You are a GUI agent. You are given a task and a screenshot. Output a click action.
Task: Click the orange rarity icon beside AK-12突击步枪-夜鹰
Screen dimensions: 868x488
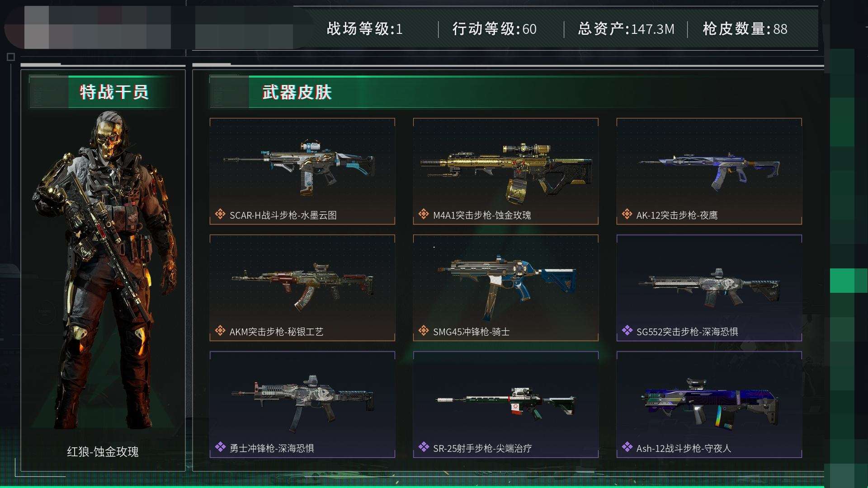[x=627, y=214]
